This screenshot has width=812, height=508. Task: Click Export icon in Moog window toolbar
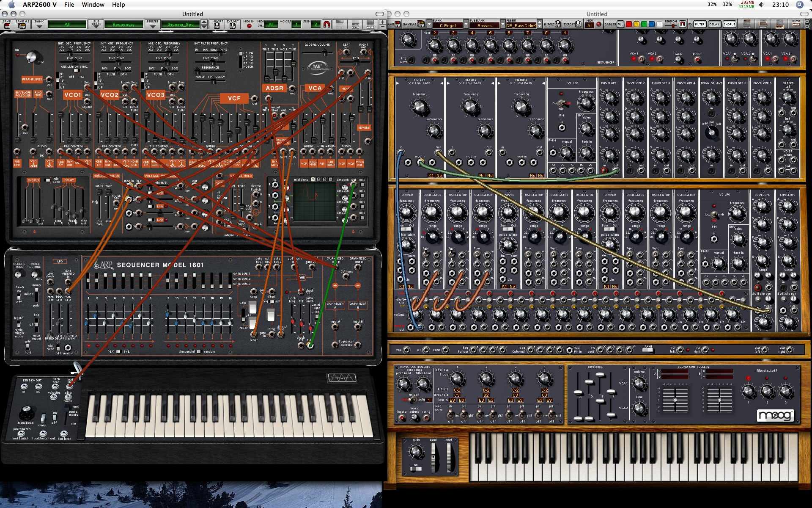(x=578, y=24)
